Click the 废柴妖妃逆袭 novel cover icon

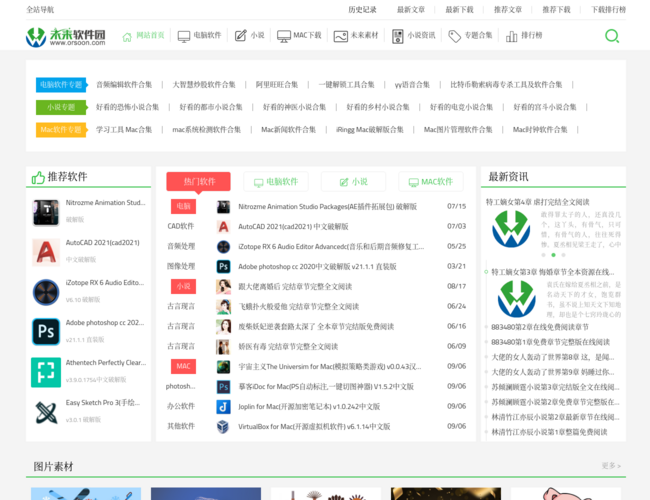coord(223,327)
